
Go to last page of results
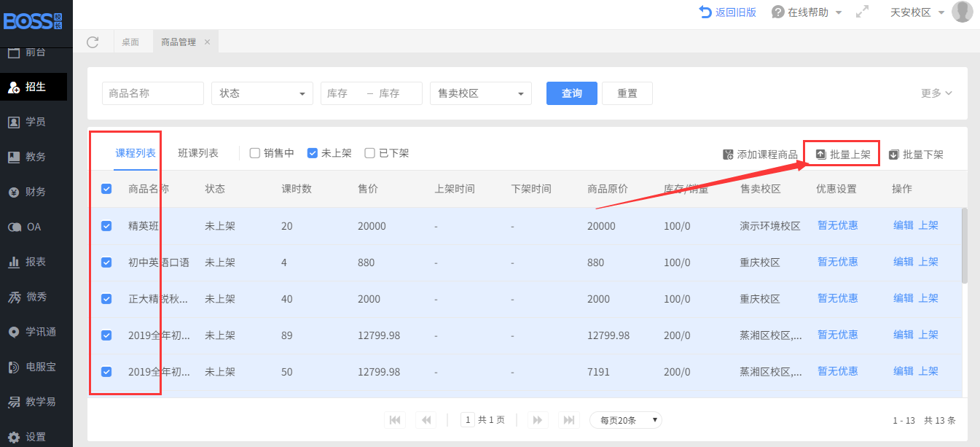[568, 420]
